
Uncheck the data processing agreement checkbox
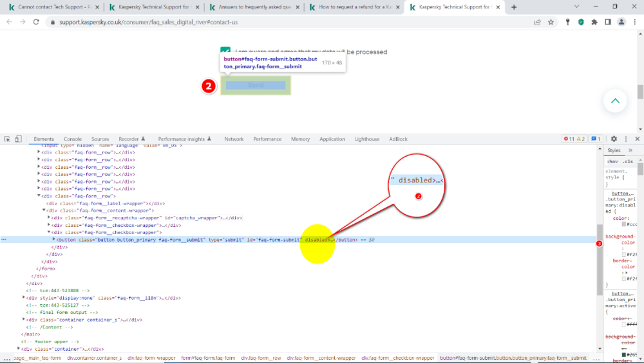(225, 50)
